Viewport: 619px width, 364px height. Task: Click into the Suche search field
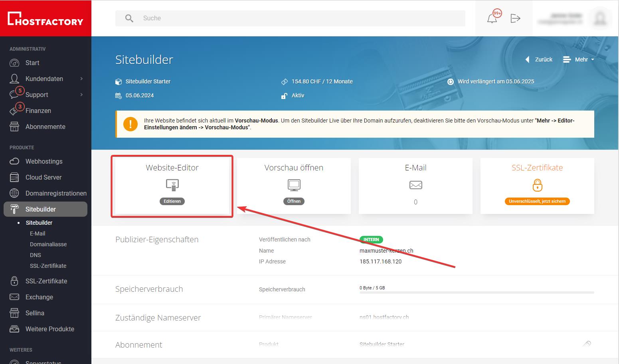[291, 18]
